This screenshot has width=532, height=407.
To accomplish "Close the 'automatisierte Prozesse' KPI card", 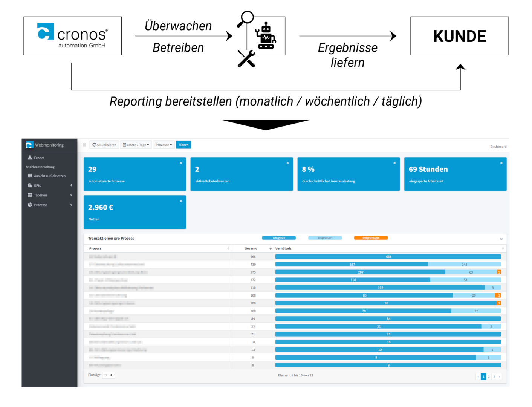I will [x=181, y=163].
